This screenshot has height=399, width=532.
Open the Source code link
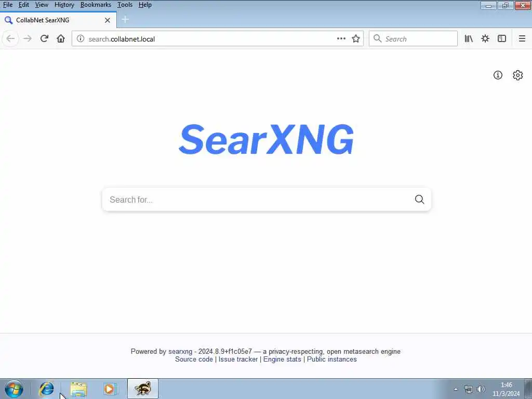[194, 360]
